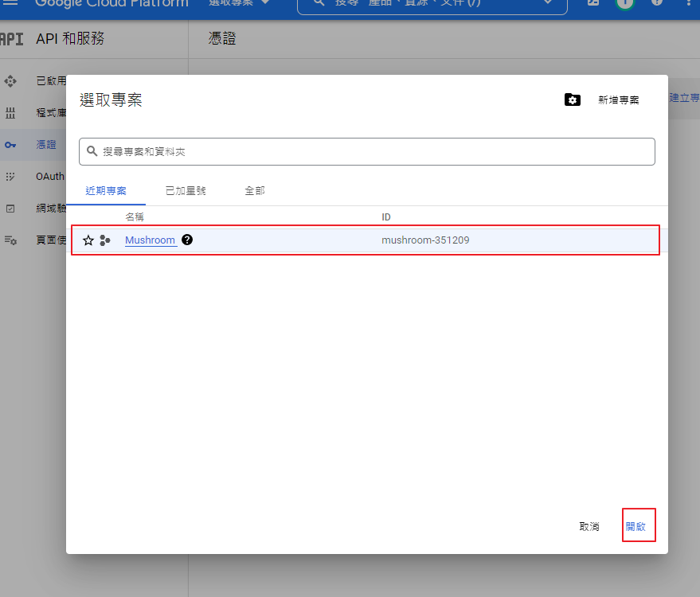The width and height of the screenshot is (700, 597).
Task: Click the 新增專案 button
Action: click(618, 100)
